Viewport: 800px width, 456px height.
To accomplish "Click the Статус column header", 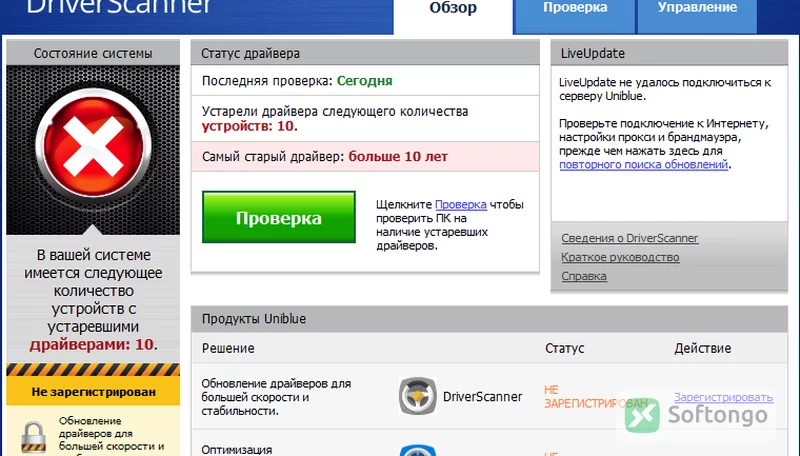I will (565, 348).
